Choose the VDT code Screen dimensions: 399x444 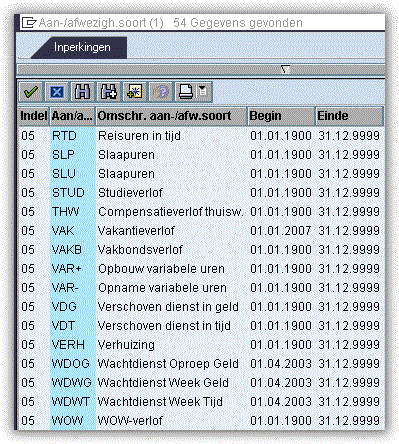63,326
